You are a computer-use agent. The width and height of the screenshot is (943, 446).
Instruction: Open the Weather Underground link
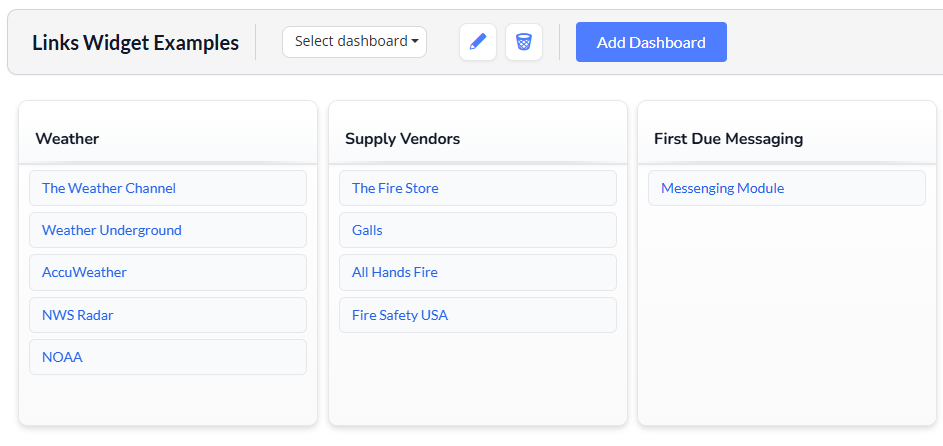[x=112, y=230]
